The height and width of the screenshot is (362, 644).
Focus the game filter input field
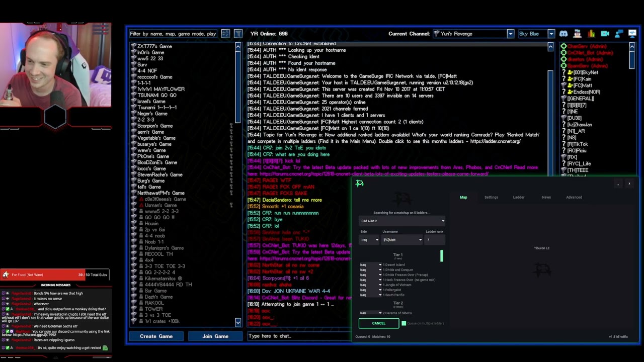coord(174,34)
